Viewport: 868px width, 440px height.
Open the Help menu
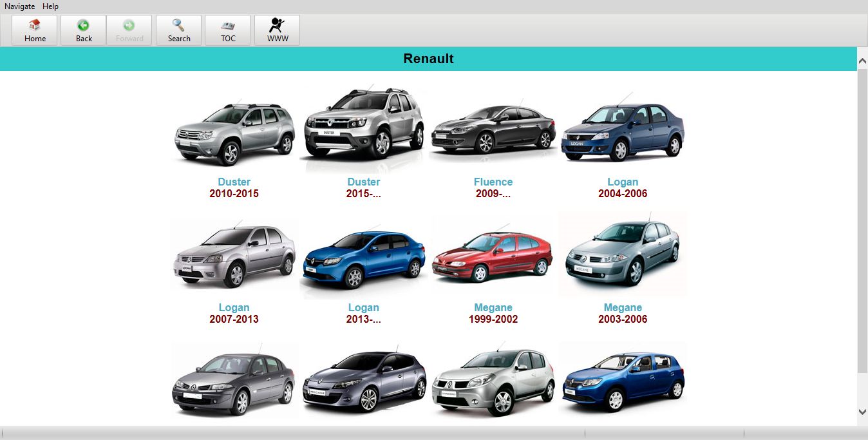point(50,6)
